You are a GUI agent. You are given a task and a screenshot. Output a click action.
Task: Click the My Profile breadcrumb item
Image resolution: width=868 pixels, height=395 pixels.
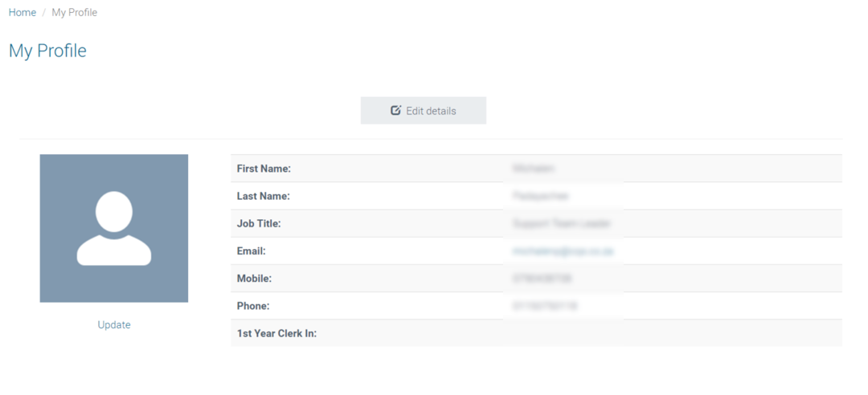point(74,12)
